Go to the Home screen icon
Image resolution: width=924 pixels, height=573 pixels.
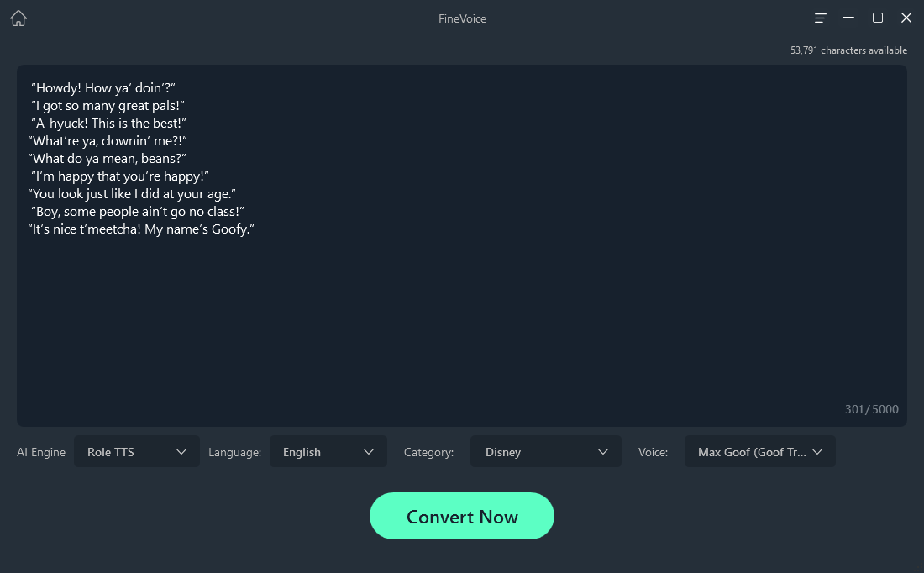click(x=18, y=18)
